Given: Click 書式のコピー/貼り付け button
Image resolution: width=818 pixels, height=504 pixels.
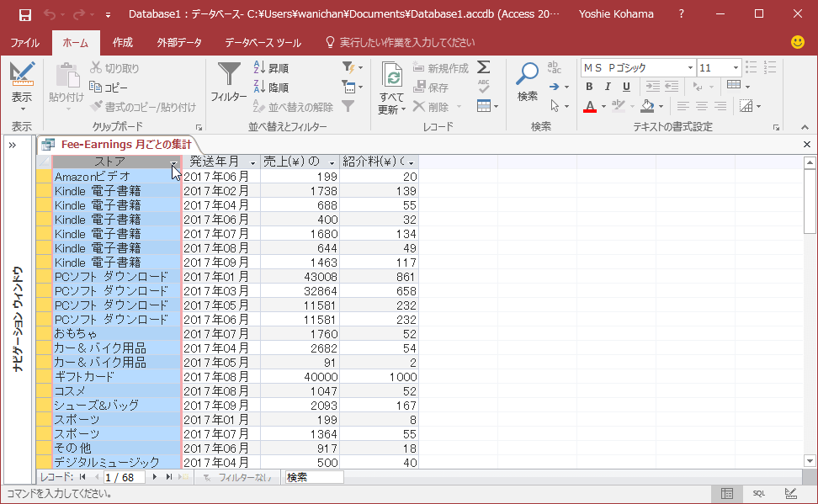Looking at the screenshot, I should (143, 107).
